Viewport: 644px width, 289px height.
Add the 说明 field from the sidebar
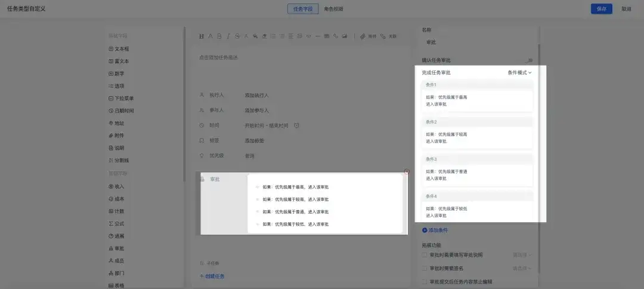coord(116,147)
